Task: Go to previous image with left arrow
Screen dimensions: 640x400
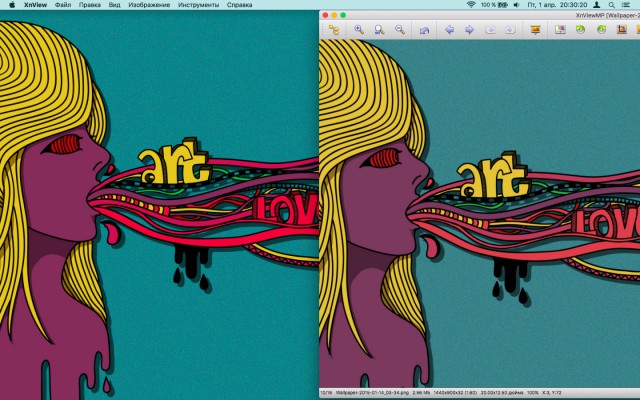Action: (449, 30)
